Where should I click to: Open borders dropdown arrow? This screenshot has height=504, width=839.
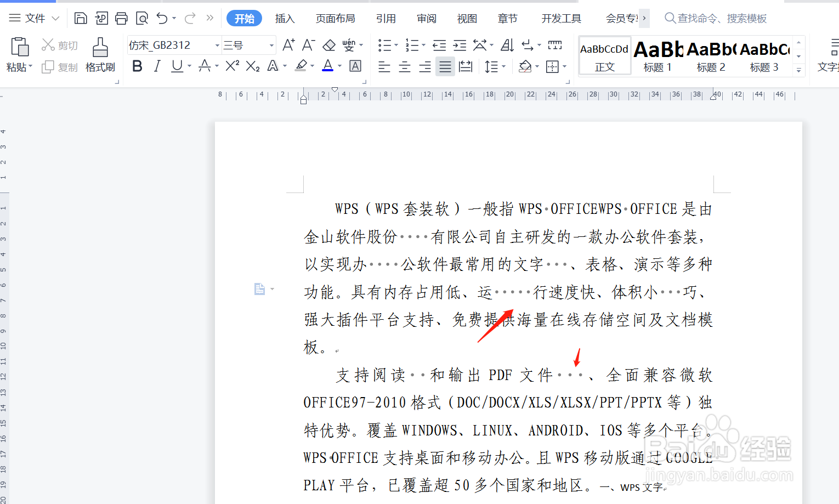pyautogui.click(x=565, y=67)
